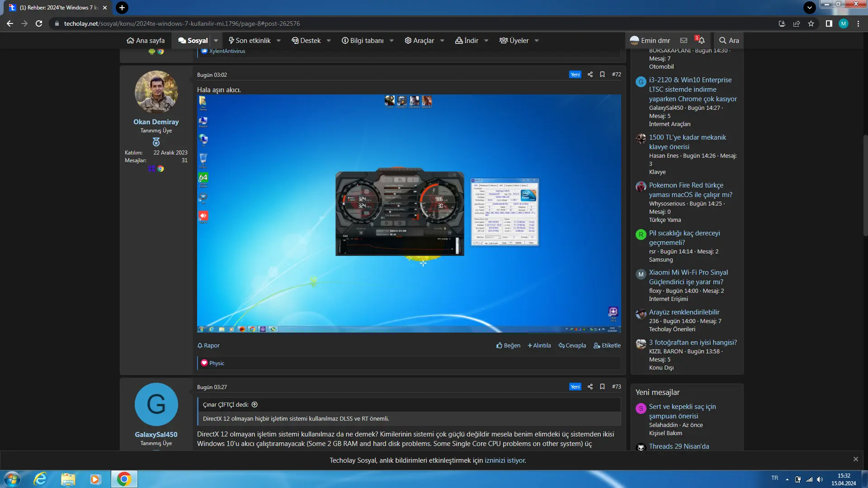Screen dimensions: 868x488
Task: Open the Emin dmr account menu
Action: [650, 41]
